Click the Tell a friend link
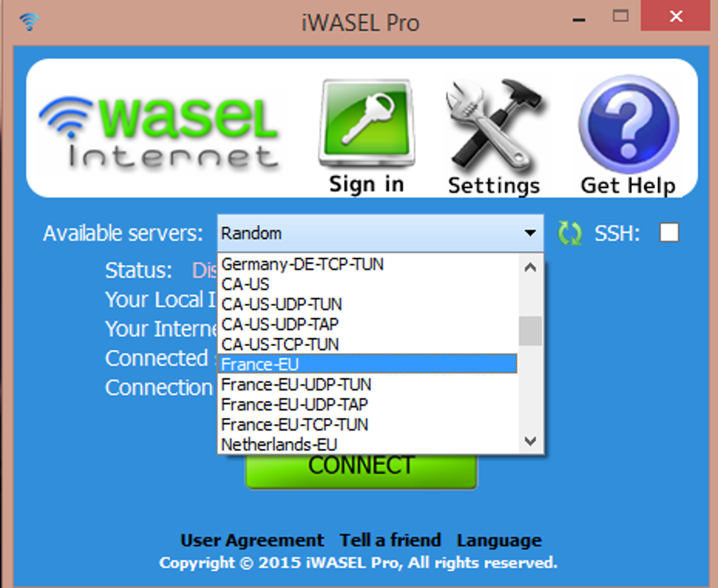This screenshot has width=718, height=588. [x=390, y=540]
